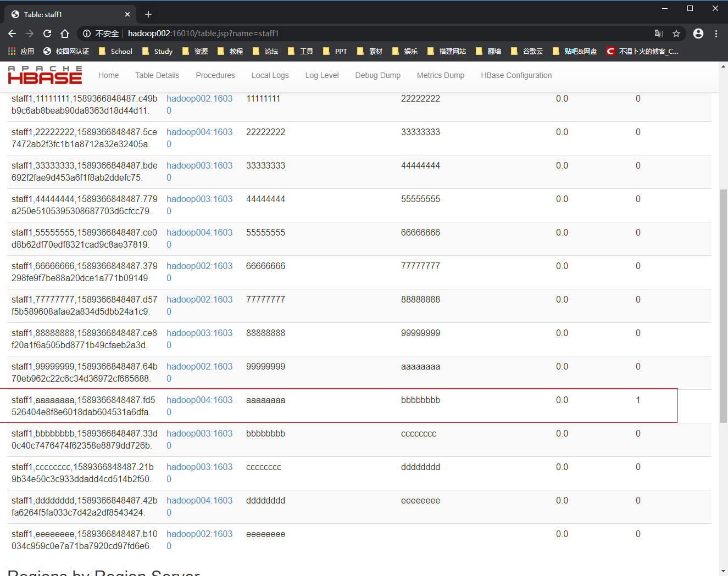Click the Apache HBase logo
The image size is (728, 576).
(x=45, y=75)
